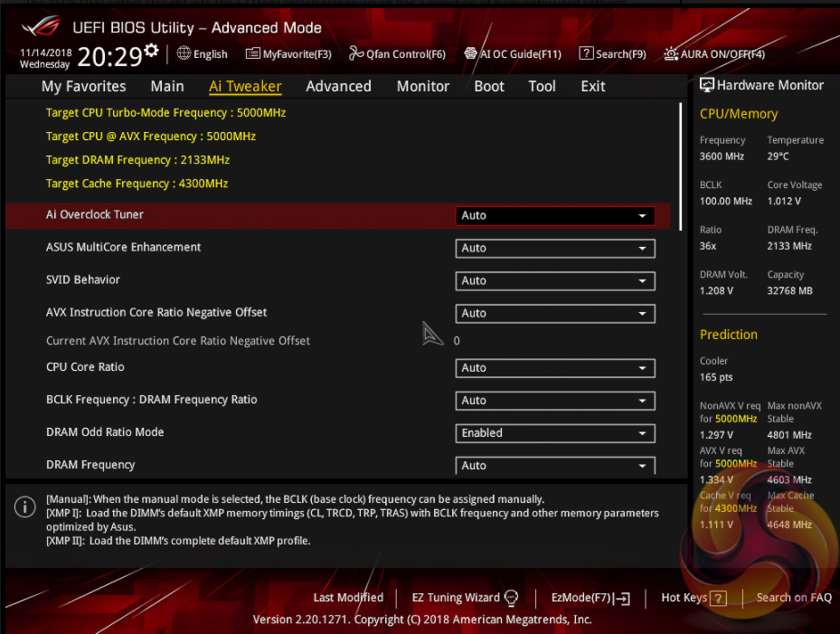
Task: Click the 20:29 clock display
Action: [109, 57]
